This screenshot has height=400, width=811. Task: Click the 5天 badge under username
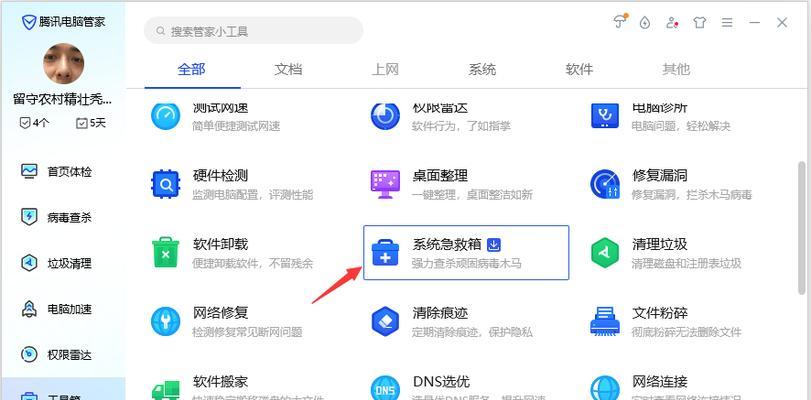tap(91, 123)
